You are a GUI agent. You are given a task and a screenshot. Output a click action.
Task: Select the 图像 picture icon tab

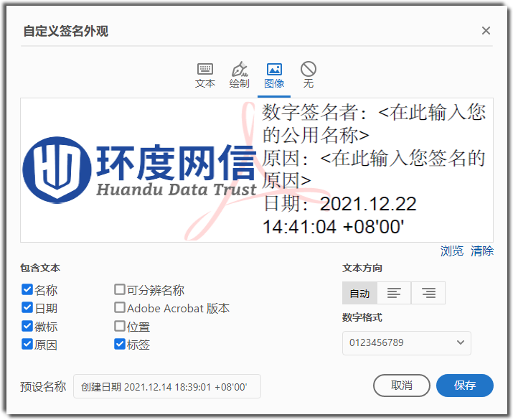(x=274, y=75)
